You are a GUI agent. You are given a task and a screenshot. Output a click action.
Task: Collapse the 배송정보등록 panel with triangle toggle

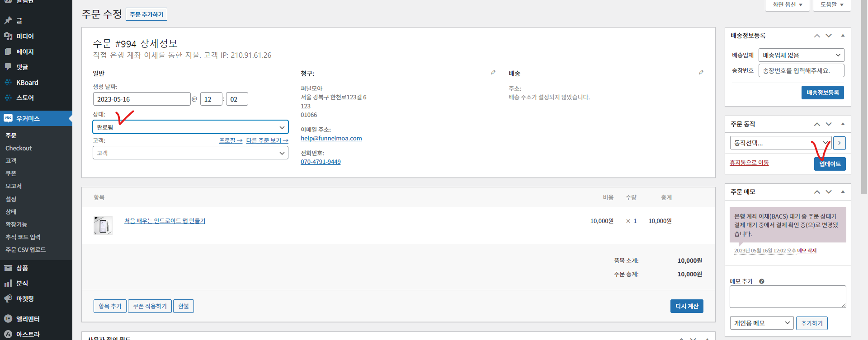coord(843,36)
